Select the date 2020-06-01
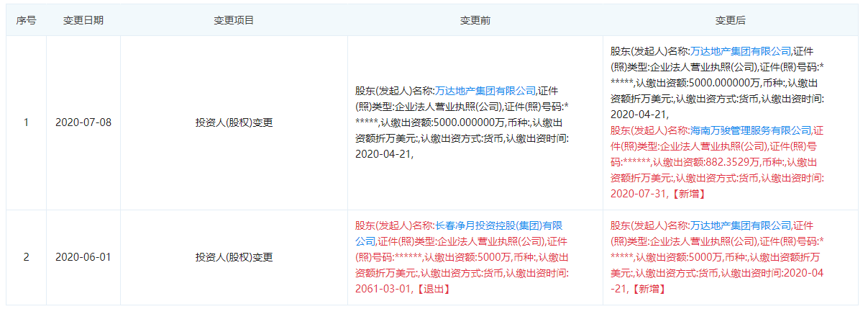The height and width of the screenshot is (309, 868). [x=83, y=257]
